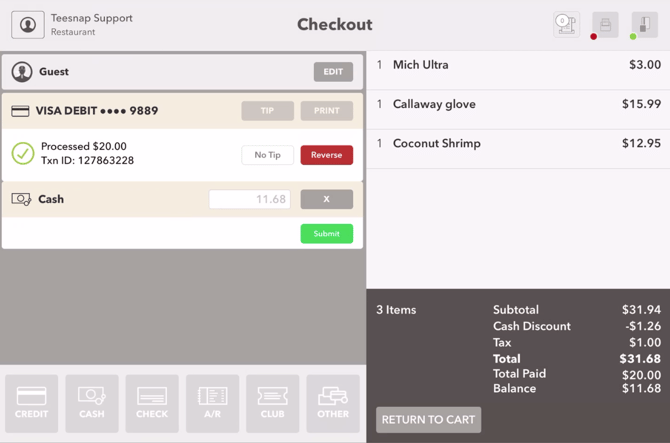The height and width of the screenshot is (443, 670).
Task: Remove the Cash payment with X button
Action: (x=326, y=199)
